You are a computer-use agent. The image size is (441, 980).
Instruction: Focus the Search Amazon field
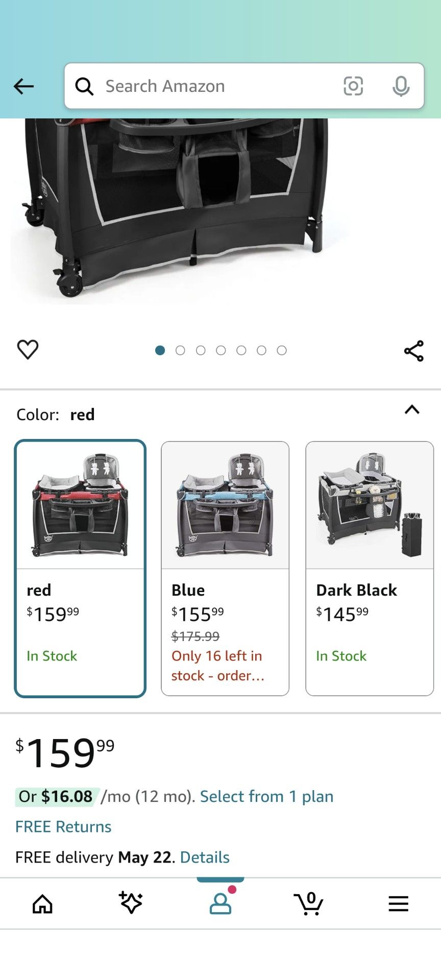[x=214, y=86]
